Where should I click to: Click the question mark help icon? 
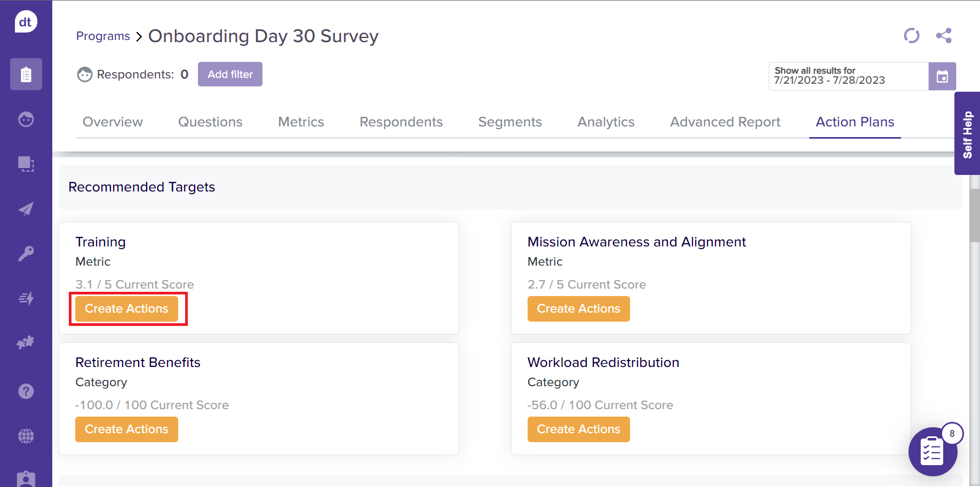tap(26, 392)
